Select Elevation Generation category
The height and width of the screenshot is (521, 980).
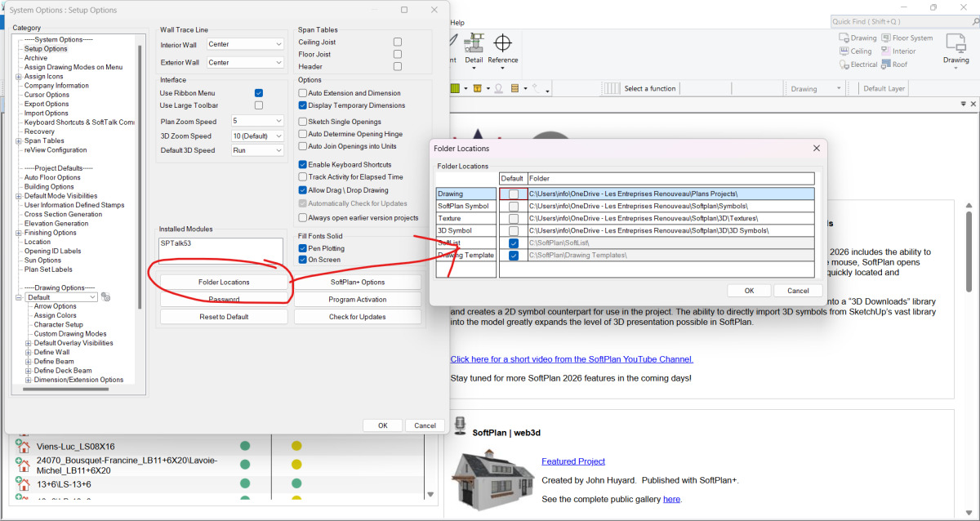coord(56,223)
